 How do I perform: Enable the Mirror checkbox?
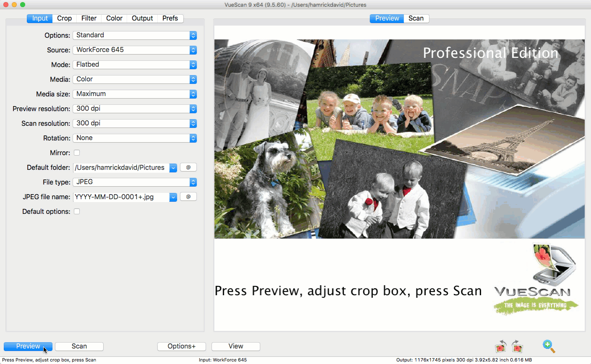77,153
